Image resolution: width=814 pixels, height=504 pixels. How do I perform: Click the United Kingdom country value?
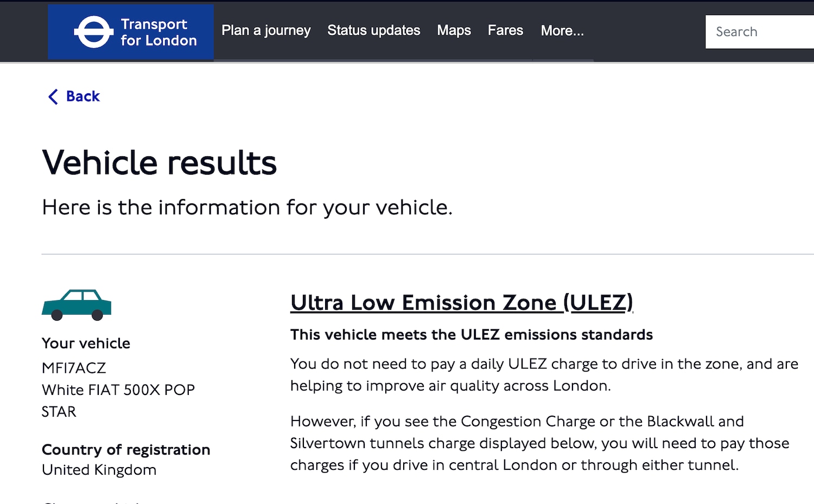pos(99,470)
